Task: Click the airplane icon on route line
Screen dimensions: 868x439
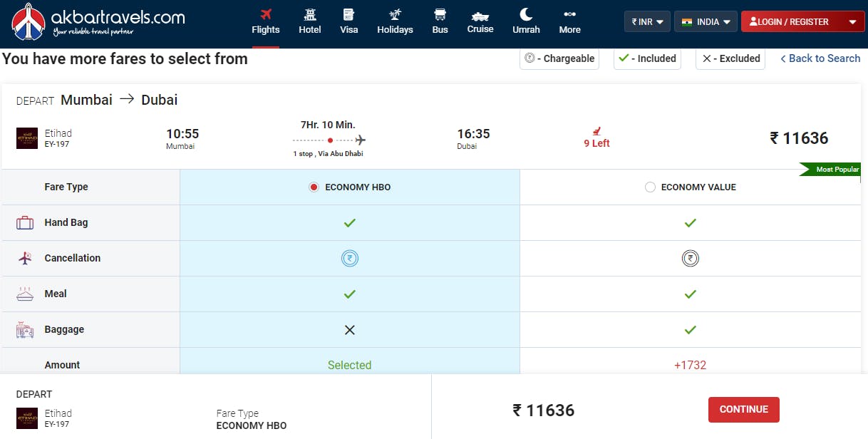Action: point(360,140)
